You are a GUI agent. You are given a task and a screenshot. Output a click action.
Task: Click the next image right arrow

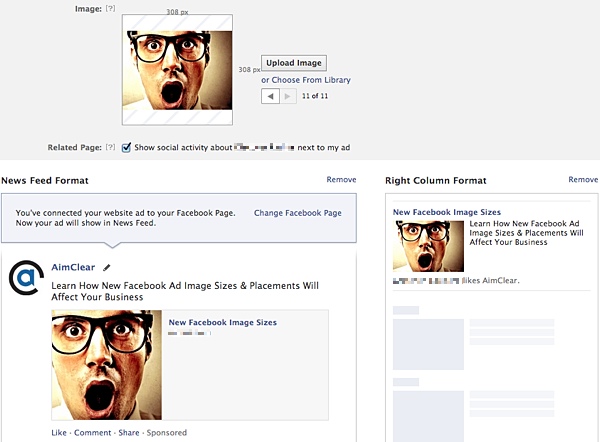(288, 96)
